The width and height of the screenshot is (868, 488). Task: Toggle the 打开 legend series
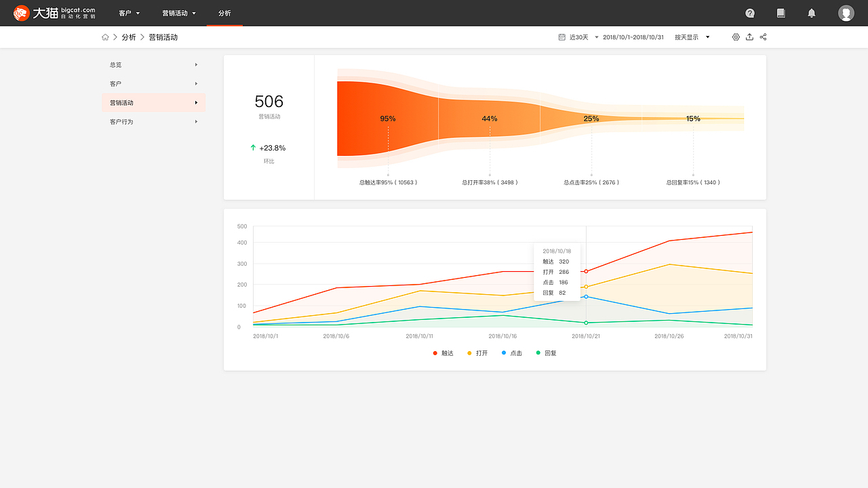(x=477, y=353)
